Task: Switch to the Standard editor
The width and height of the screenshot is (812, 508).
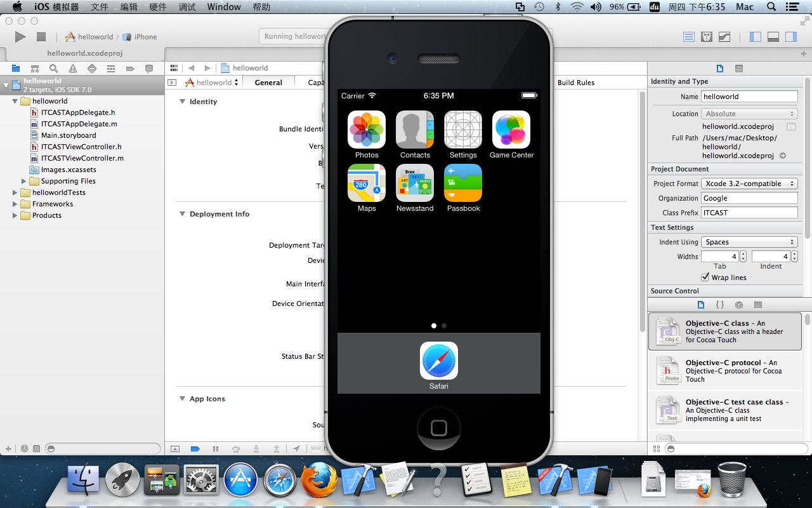Action: coord(689,37)
